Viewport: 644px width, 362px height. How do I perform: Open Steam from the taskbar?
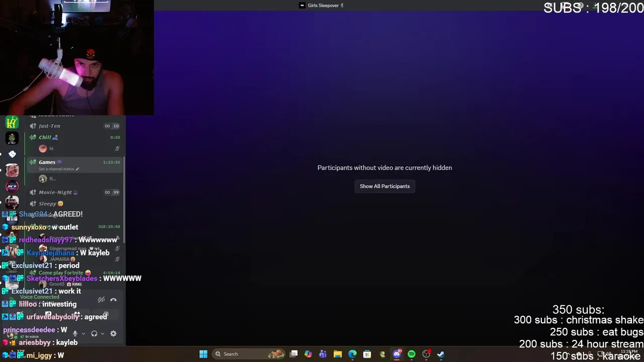(441, 354)
